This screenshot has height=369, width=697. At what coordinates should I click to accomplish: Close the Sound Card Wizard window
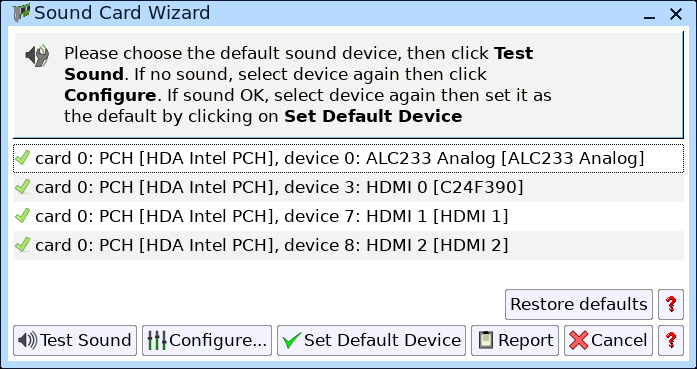coord(676,14)
